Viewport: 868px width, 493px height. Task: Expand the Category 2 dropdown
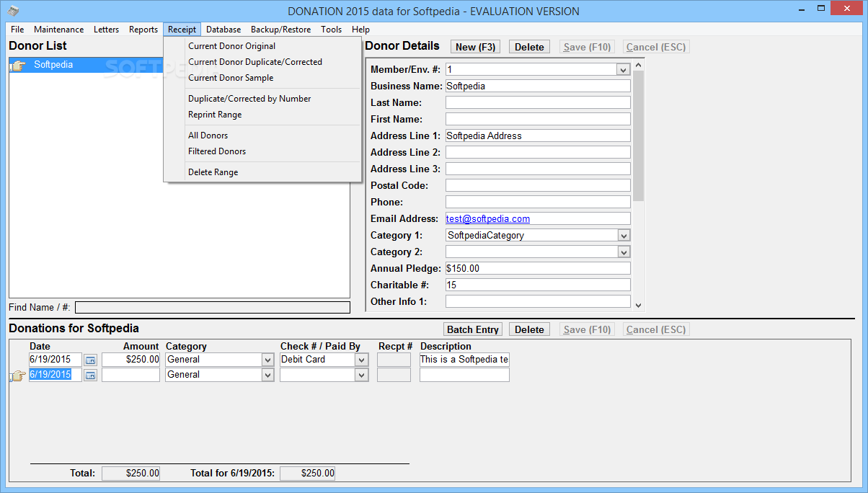tap(624, 252)
